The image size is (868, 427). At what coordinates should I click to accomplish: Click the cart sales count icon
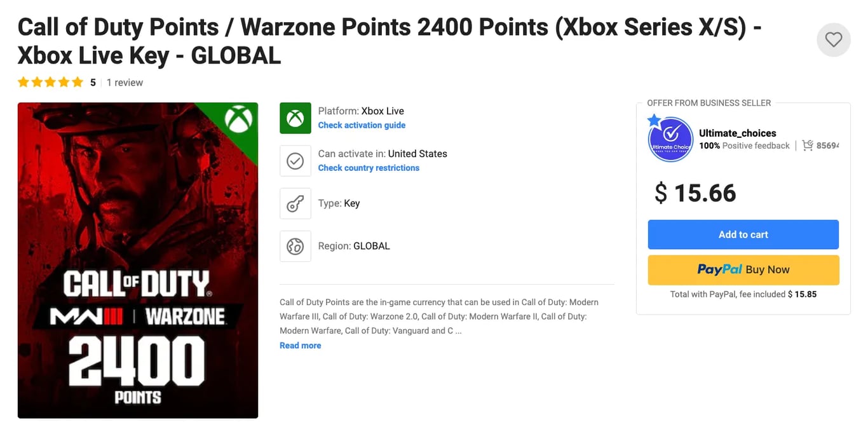pos(808,146)
